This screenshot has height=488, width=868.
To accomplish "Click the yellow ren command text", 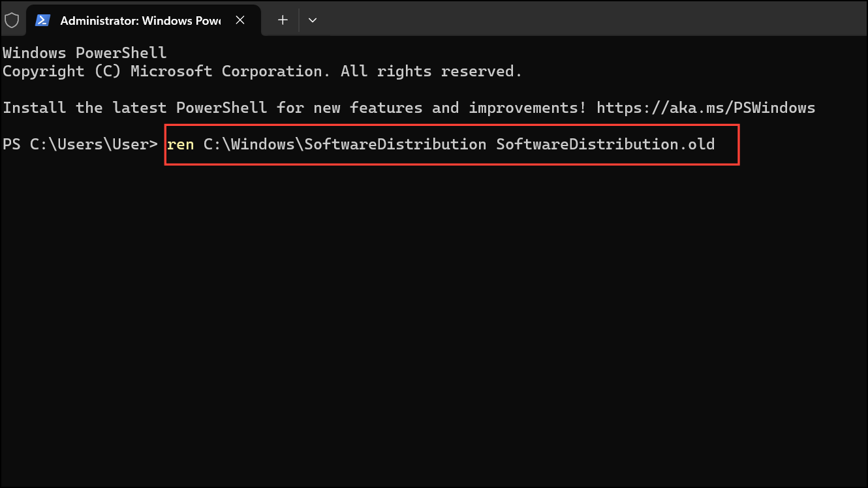I will (181, 144).
